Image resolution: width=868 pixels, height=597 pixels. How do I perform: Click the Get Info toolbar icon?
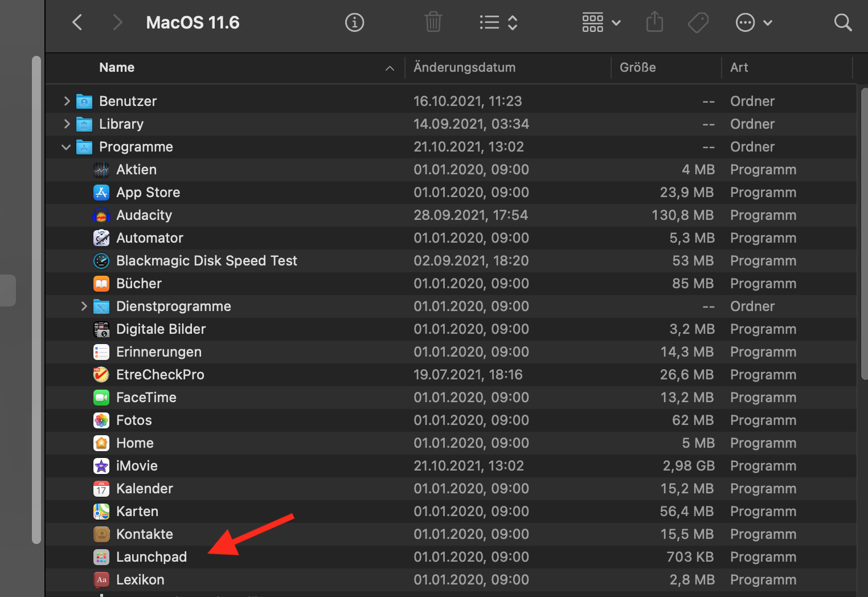coord(354,23)
